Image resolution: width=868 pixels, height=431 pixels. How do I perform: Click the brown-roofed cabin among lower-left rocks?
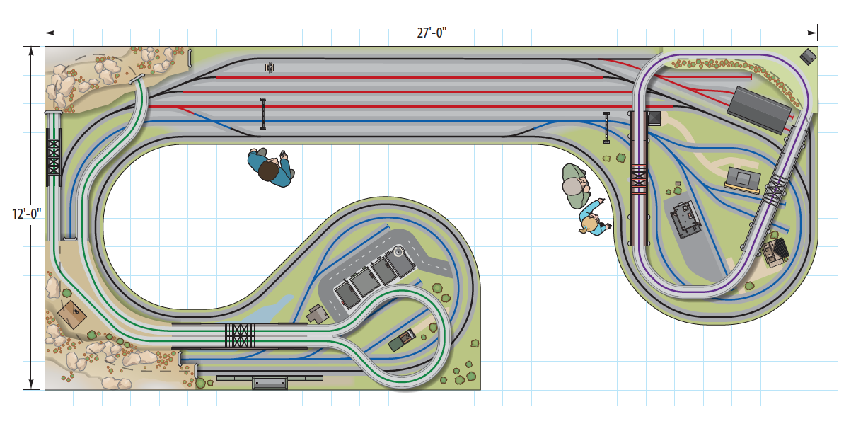pyautogui.click(x=71, y=316)
